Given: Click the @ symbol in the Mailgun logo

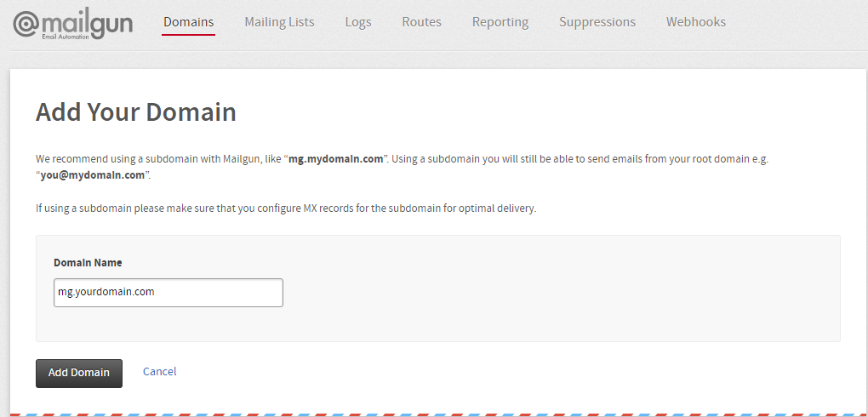Looking at the screenshot, I should click(27, 24).
